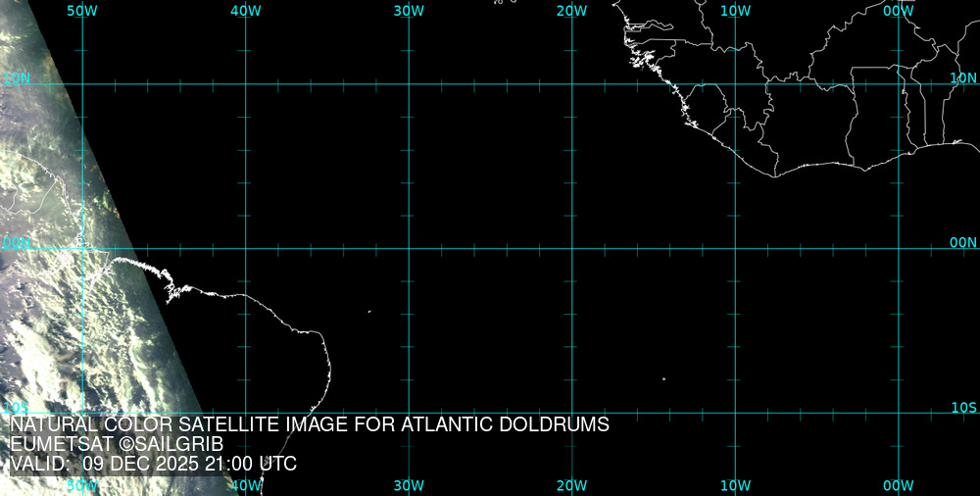Click the 50W longitude label at top edge
Viewport: 980px width, 496px height.
coord(82,10)
